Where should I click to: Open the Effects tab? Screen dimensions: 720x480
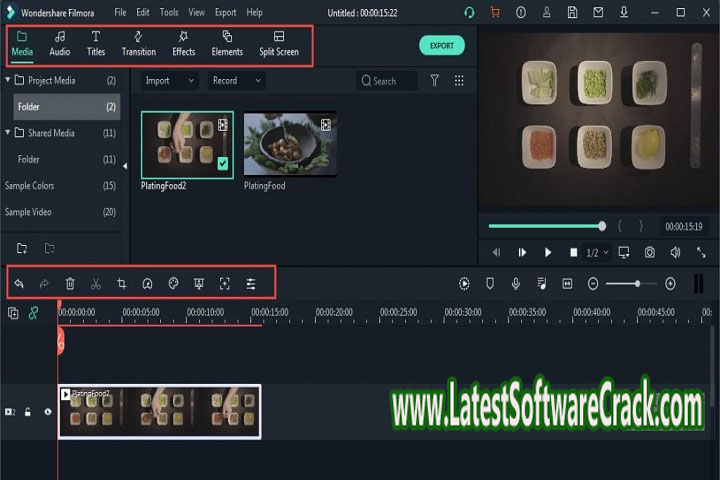coord(183,44)
